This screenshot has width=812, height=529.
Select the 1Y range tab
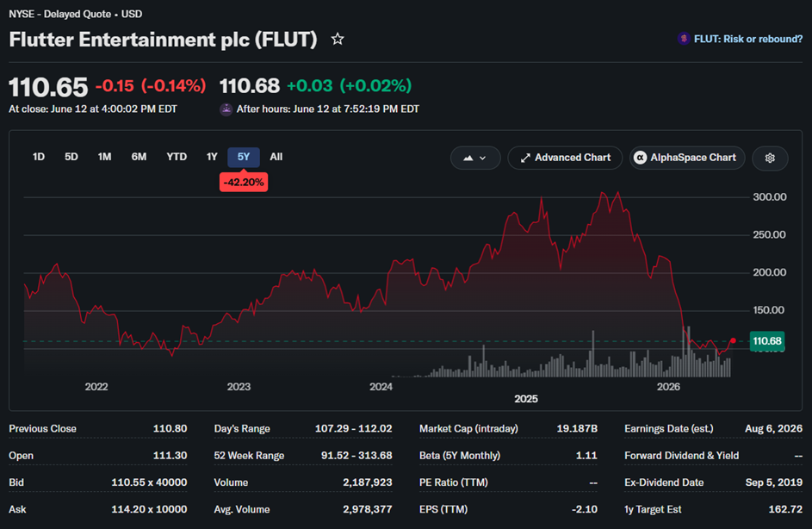click(212, 157)
